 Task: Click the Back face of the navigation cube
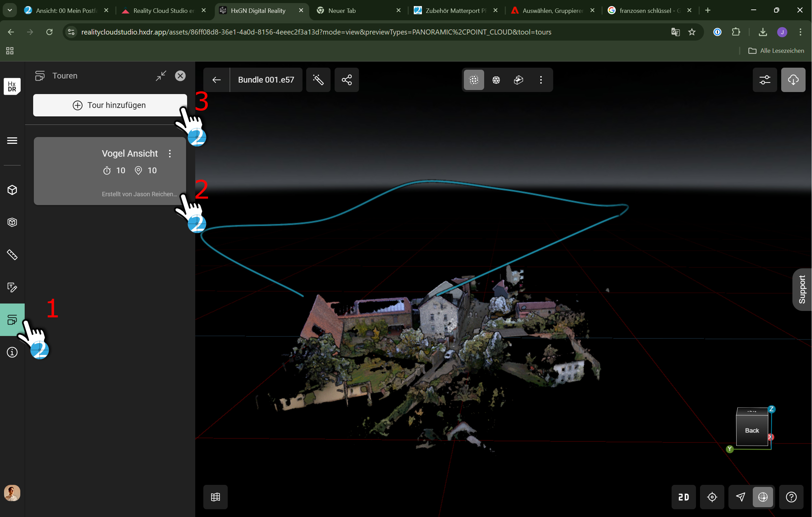click(x=752, y=430)
